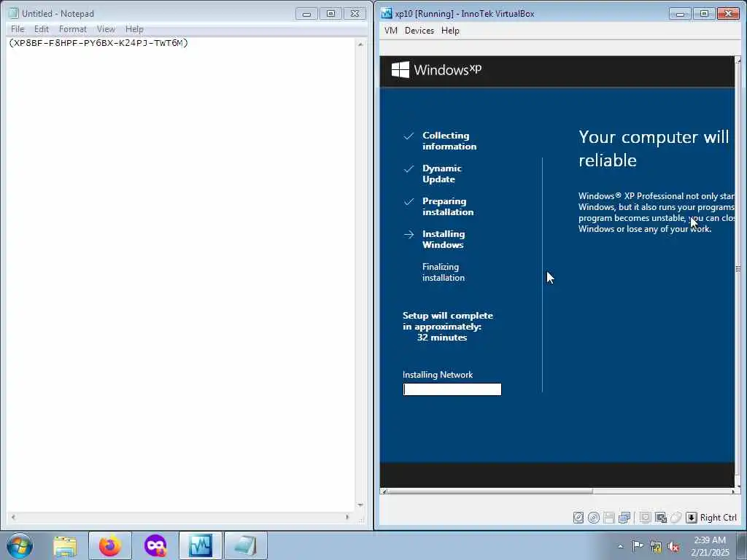Click the Windows XP logo in setup

[x=436, y=69]
